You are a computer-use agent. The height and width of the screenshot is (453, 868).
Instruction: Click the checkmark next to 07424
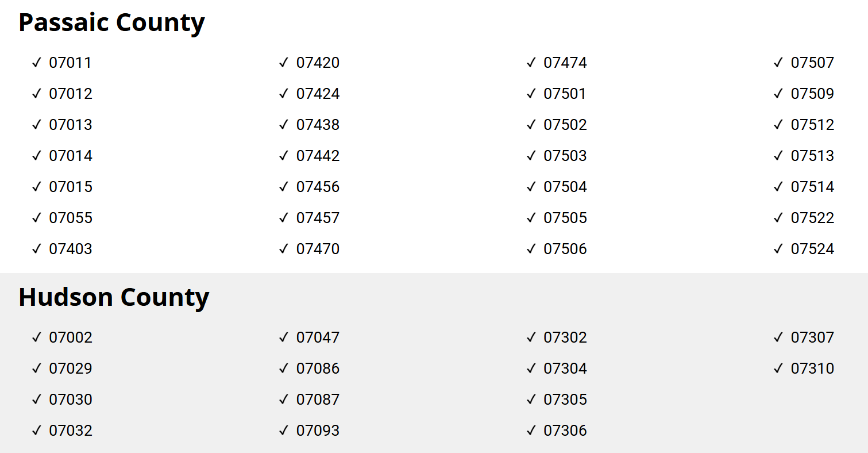tap(283, 94)
